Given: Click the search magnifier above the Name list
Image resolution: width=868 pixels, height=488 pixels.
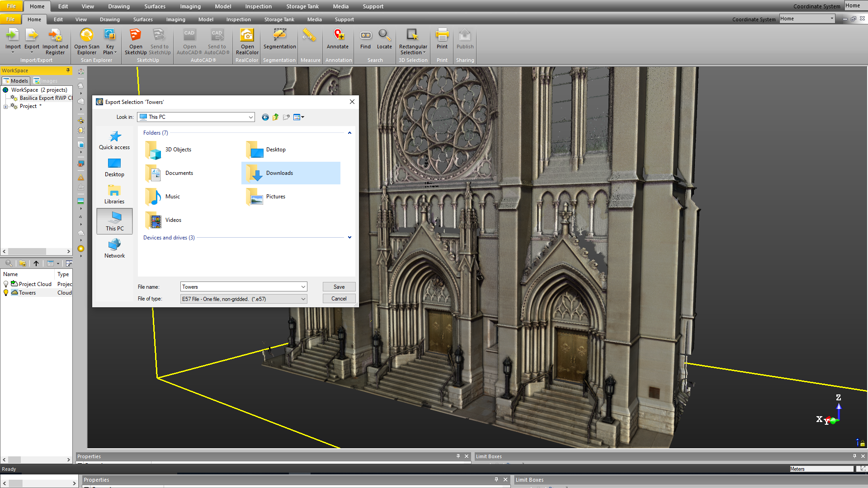Looking at the screenshot, I should [x=9, y=263].
